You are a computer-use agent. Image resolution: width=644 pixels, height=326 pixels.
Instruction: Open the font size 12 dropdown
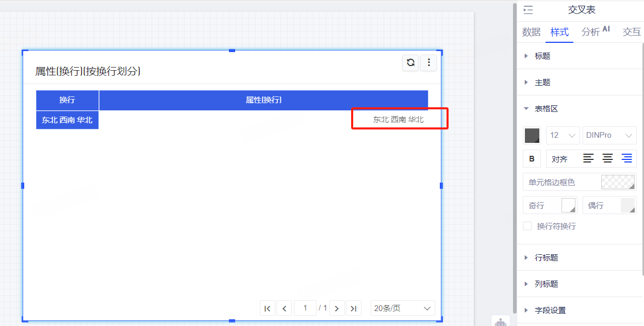(x=563, y=135)
